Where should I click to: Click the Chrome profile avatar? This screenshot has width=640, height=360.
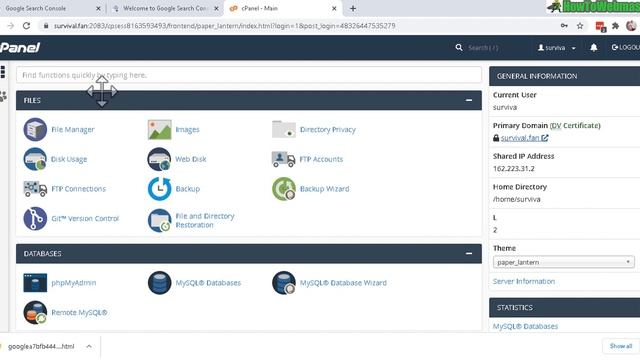(x=631, y=26)
